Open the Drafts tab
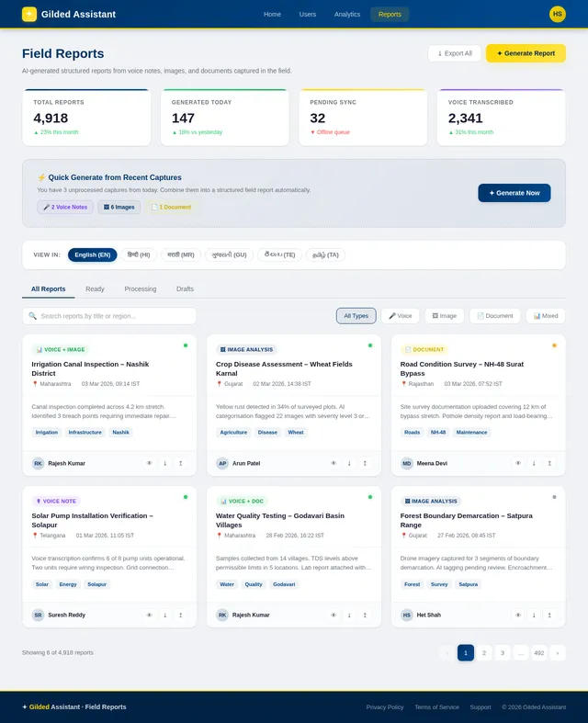588x723 pixels. point(185,288)
